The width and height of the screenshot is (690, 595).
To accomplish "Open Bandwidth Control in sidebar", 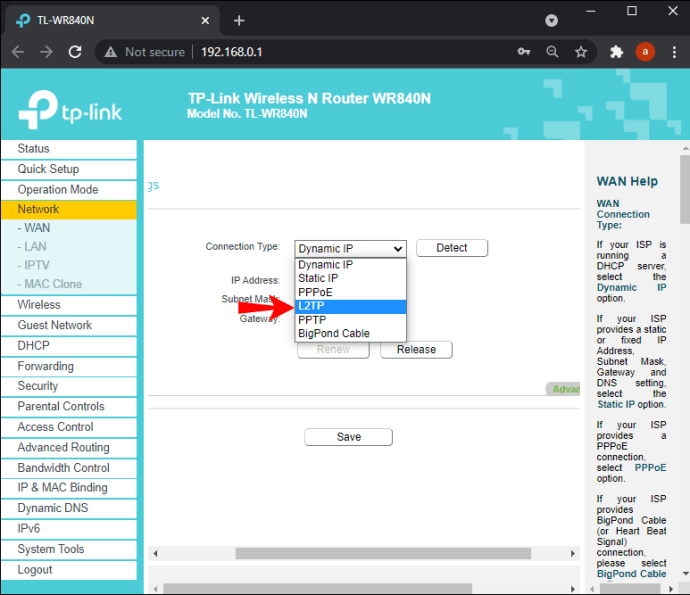I will (x=69, y=468).
